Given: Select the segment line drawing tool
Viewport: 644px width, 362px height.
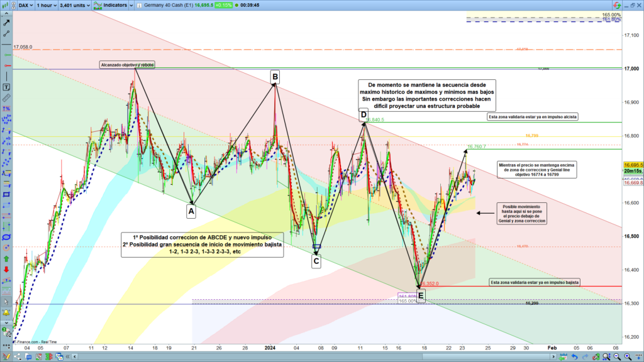Looking at the screenshot, I should 6,33.
